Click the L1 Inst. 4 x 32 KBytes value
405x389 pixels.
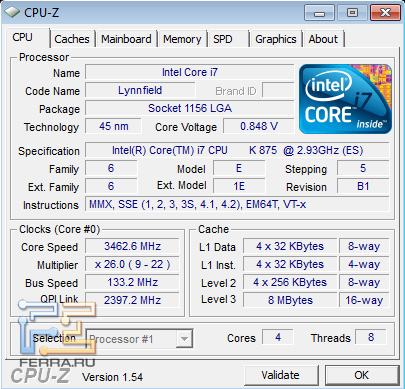click(290, 264)
